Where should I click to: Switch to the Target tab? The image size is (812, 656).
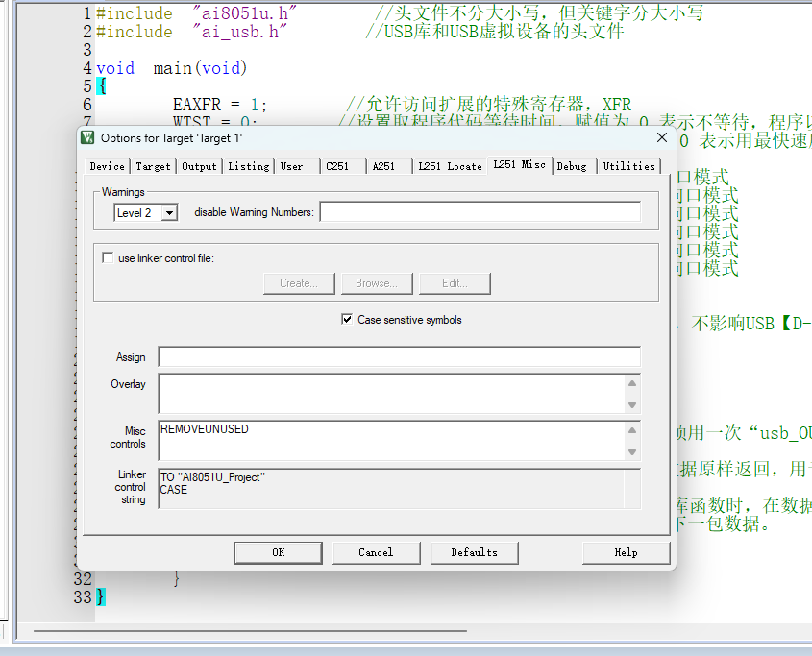(x=154, y=167)
